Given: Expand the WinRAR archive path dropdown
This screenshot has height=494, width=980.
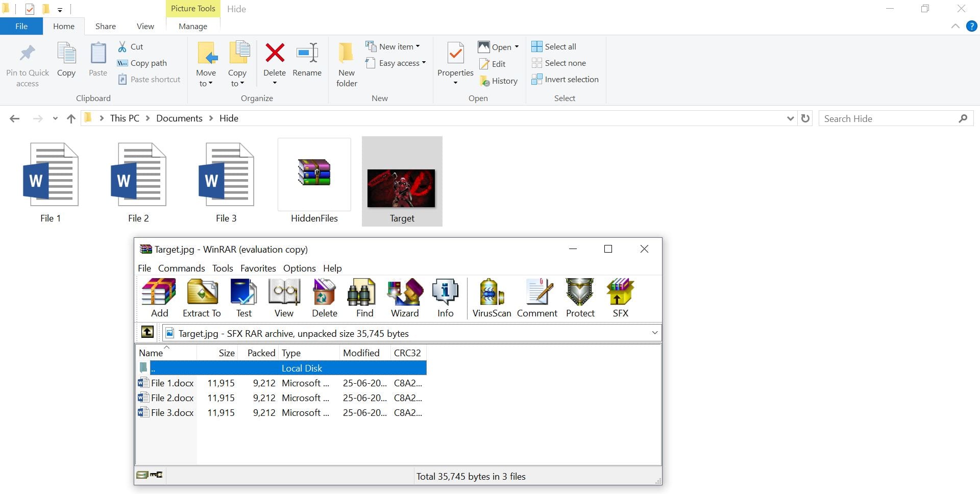Looking at the screenshot, I should tap(654, 333).
